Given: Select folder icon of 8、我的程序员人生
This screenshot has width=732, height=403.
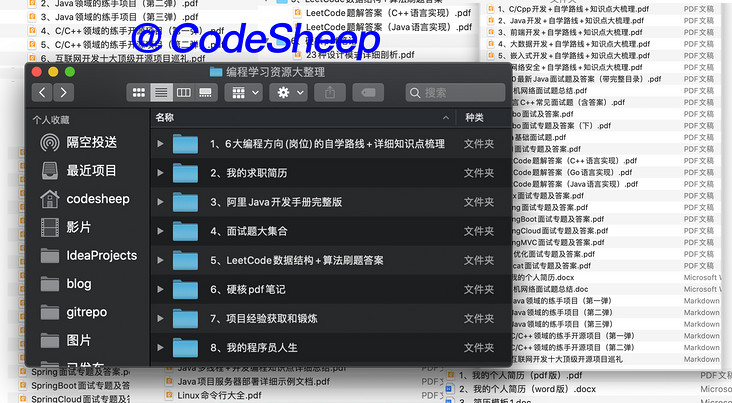Looking at the screenshot, I should 185,347.
